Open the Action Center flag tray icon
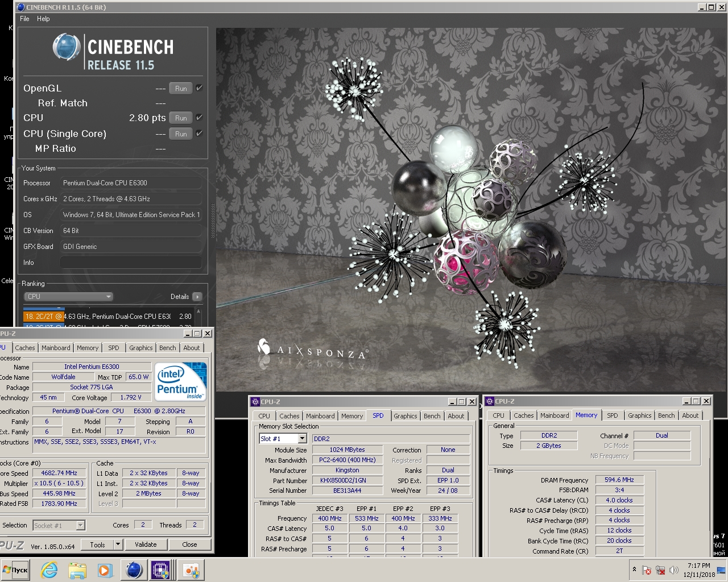Viewport: 728px width, 582px height. (647, 570)
